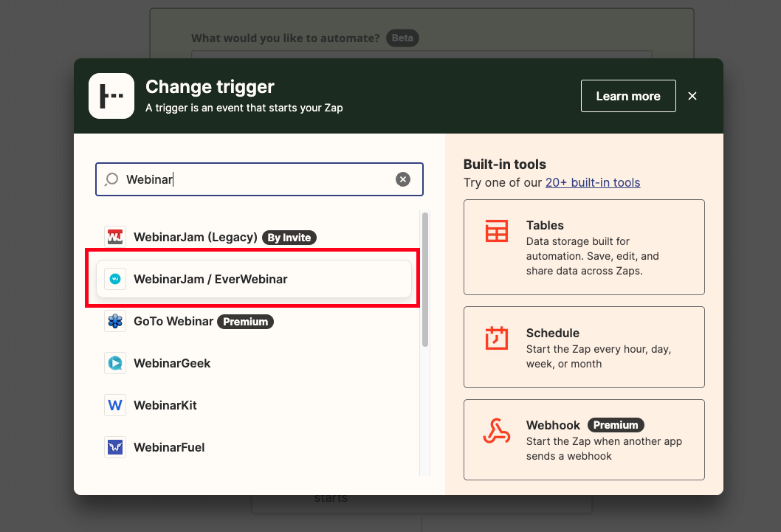The width and height of the screenshot is (781, 532).
Task: Pick WebinarGeek in the app list
Action: (x=172, y=363)
